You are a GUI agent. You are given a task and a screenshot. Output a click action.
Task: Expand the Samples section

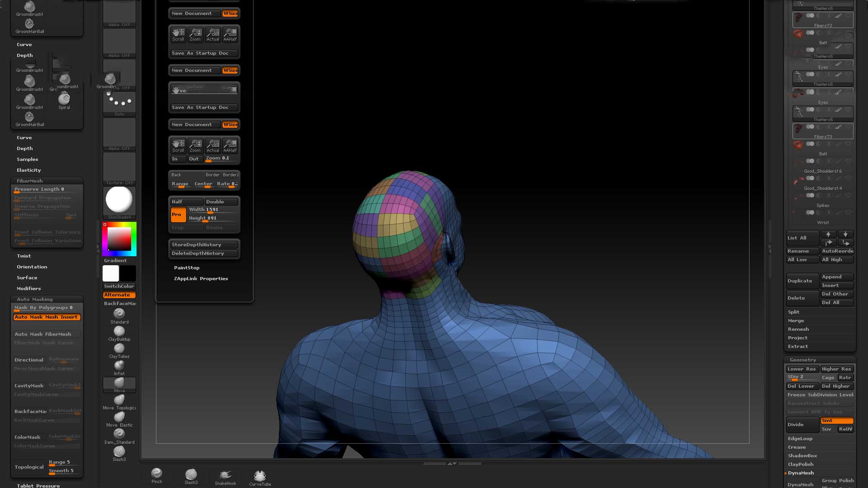[28, 160]
